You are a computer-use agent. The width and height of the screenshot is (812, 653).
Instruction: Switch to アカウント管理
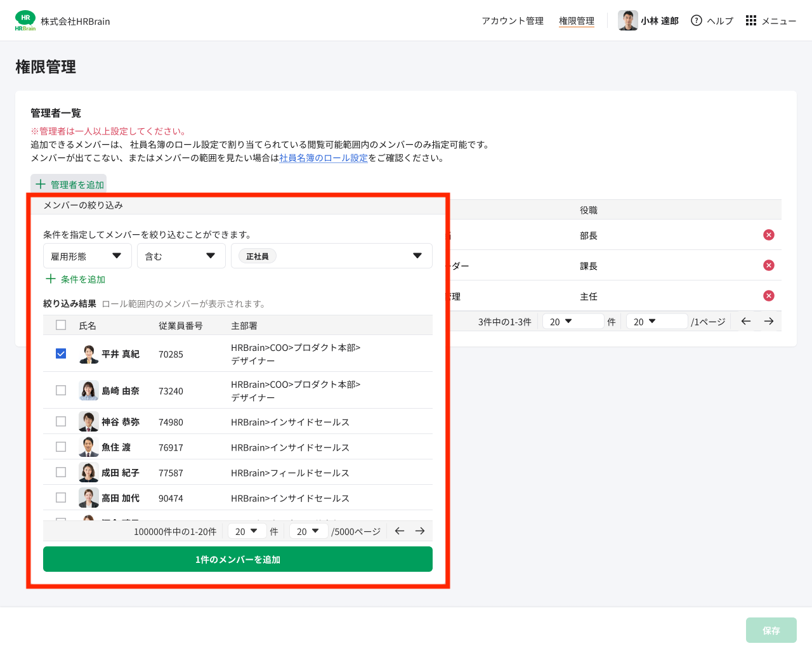pos(512,20)
